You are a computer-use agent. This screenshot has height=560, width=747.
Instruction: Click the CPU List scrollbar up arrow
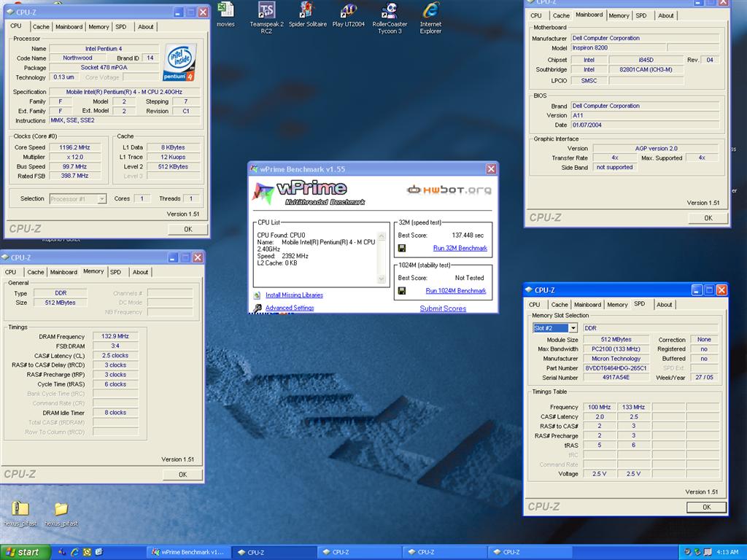381,236
